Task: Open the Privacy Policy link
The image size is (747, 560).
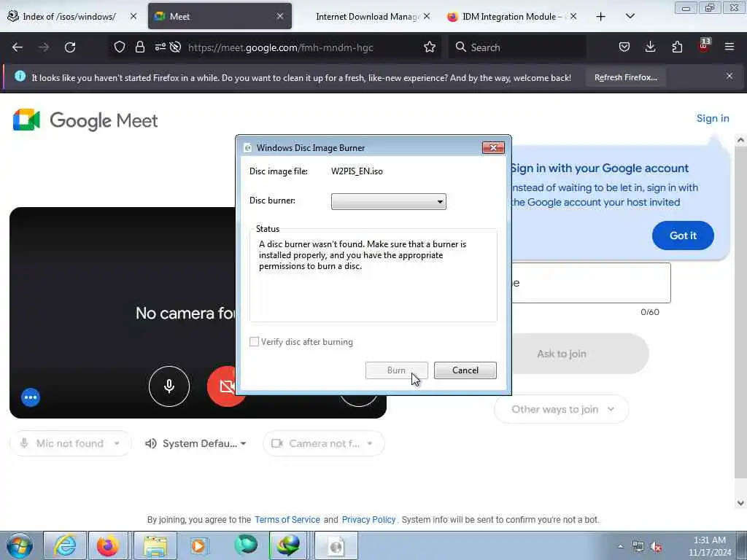Action: pyautogui.click(x=368, y=519)
